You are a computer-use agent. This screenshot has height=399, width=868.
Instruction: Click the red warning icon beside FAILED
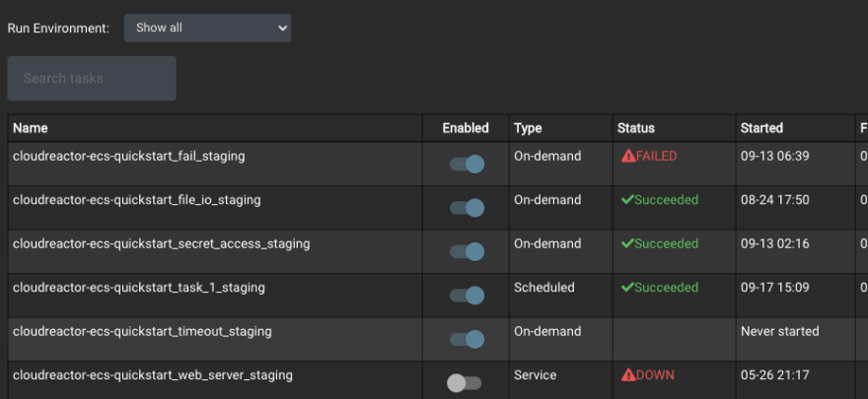point(628,157)
